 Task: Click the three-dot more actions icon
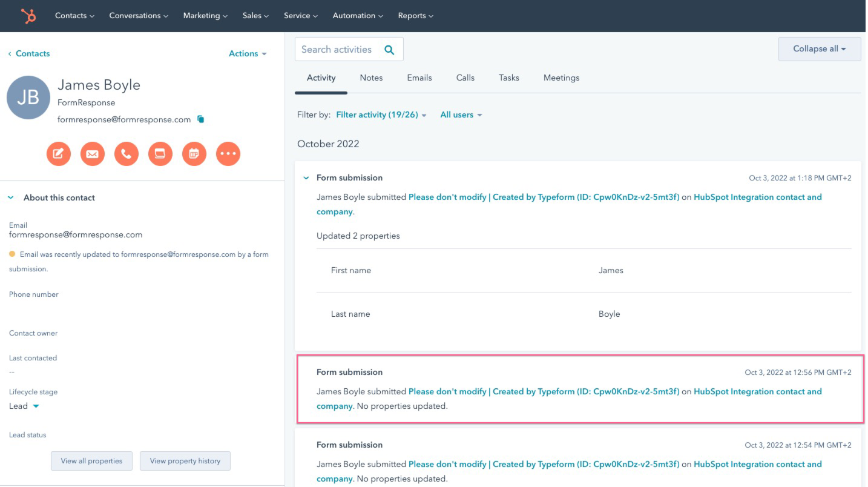pyautogui.click(x=228, y=154)
